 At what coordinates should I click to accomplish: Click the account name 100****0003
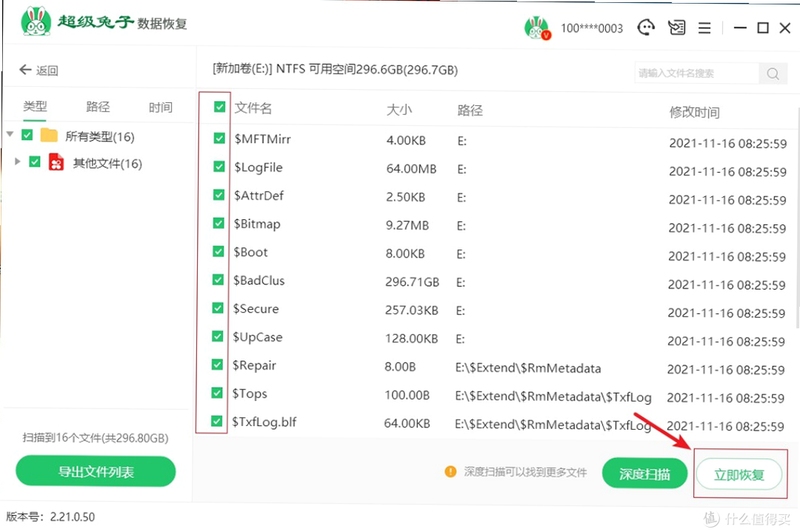(592, 29)
